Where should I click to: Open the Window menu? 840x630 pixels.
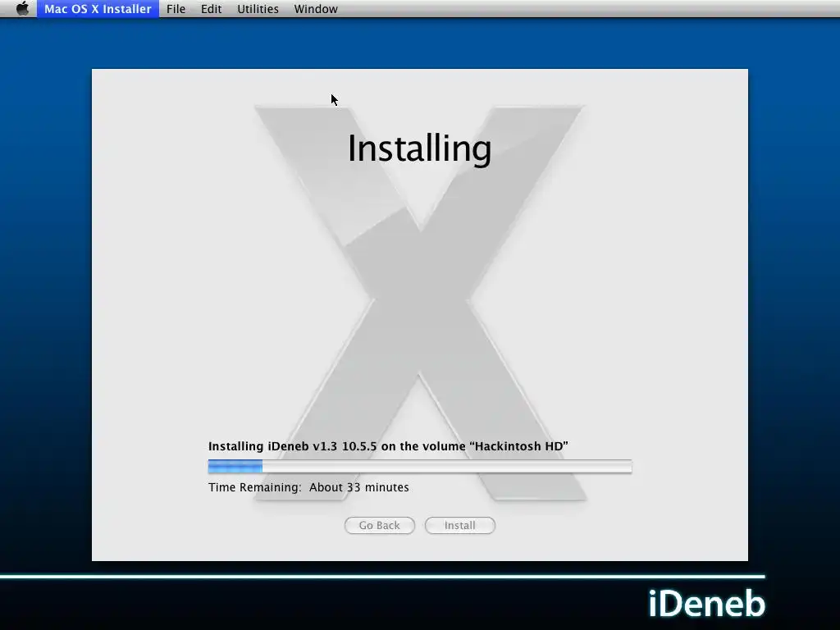click(x=316, y=8)
